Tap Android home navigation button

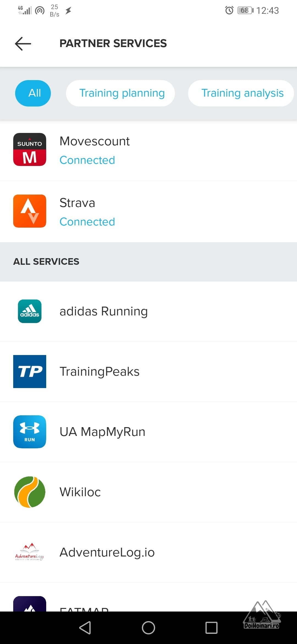(148, 628)
